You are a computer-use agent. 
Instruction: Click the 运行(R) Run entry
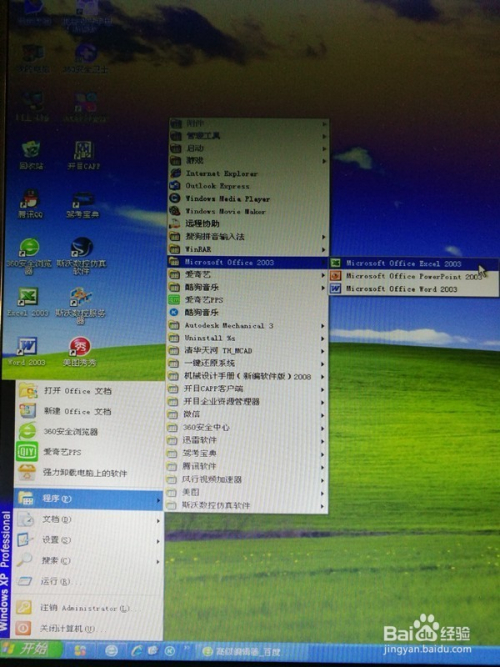pyautogui.click(x=89, y=581)
